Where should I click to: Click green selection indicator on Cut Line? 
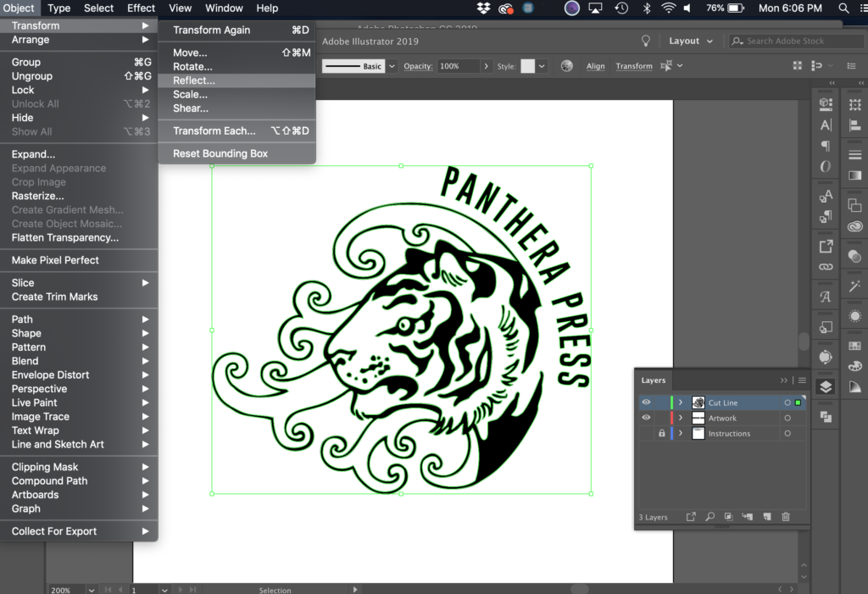tap(798, 402)
